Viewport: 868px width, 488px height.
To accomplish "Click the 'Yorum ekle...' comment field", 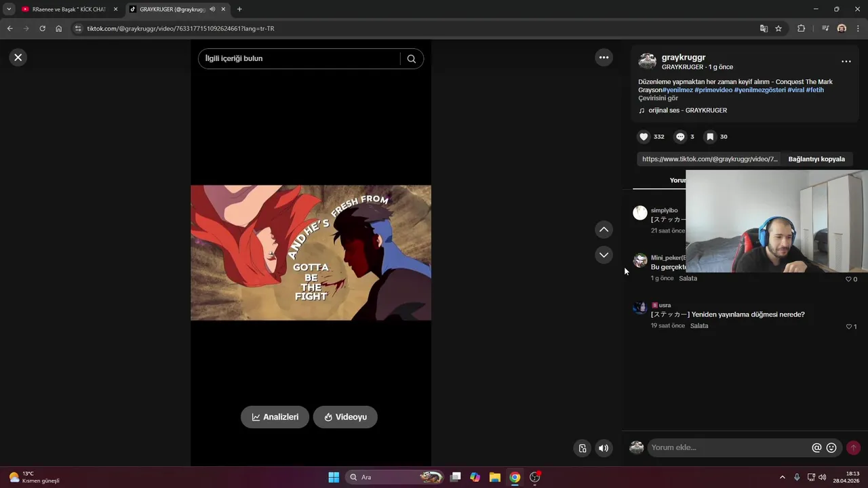I will click(729, 447).
